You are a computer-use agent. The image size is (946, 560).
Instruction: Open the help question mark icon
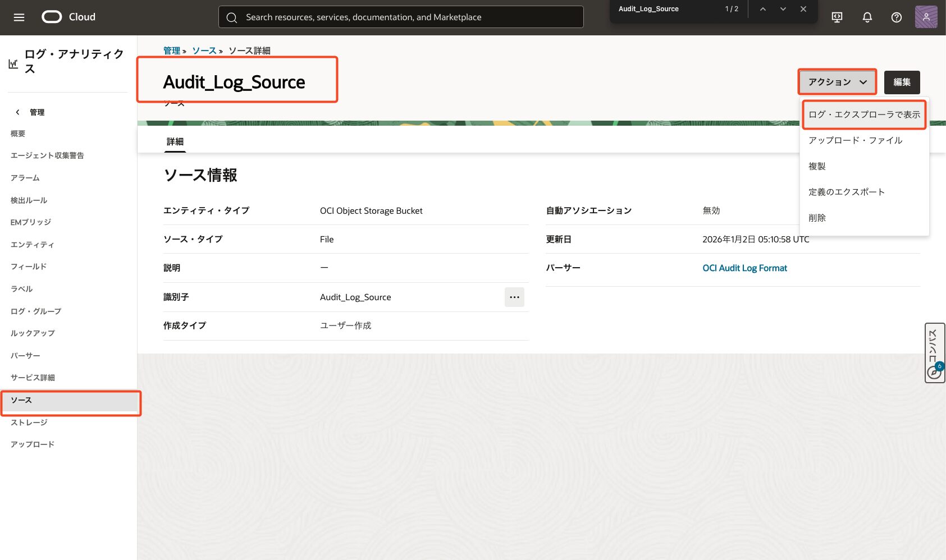[x=897, y=17]
